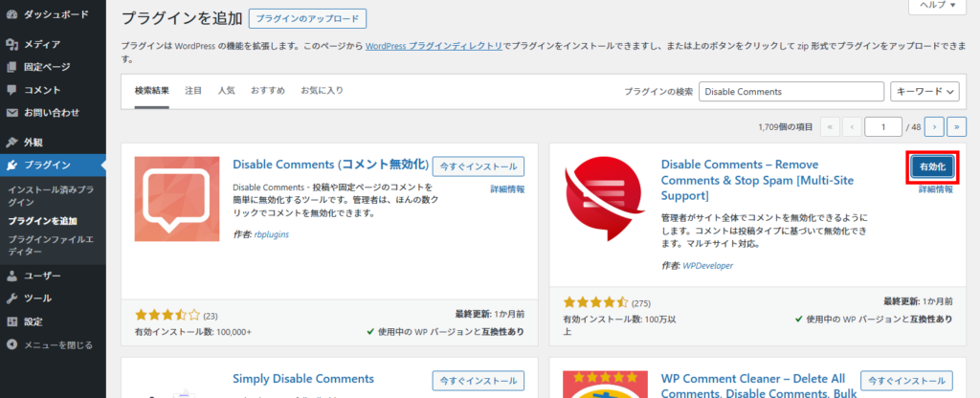The image size is (980, 398).
Task: Switch to the おすすめ tab
Action: click(268, 91)
